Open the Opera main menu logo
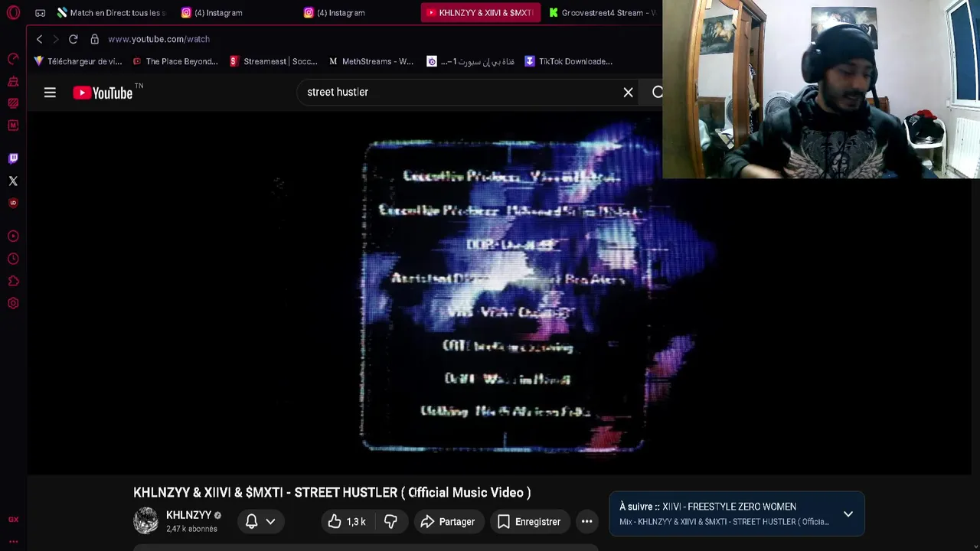The width and height of the screenshot is (980, 551). 13,12
